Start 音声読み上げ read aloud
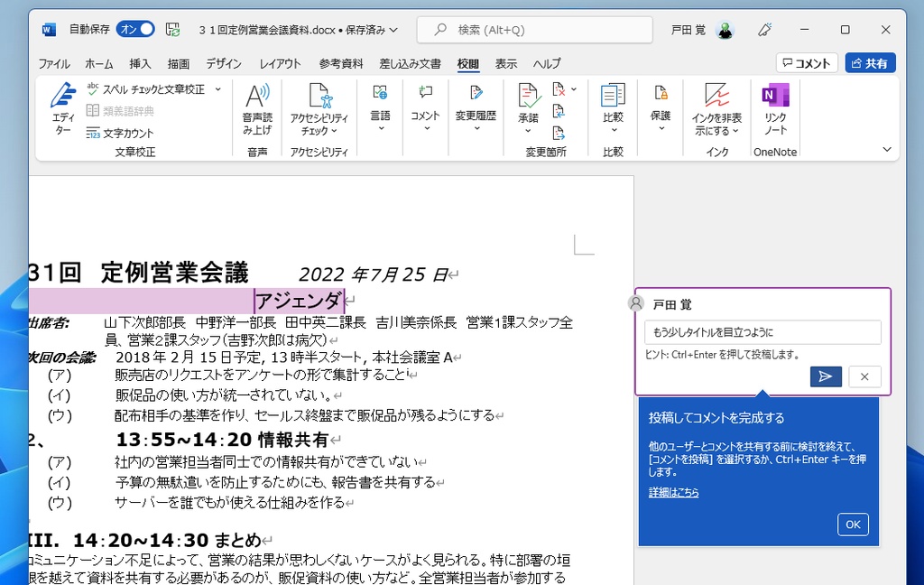This screenshot has height=585, width=924. click(x=257, y=110)
